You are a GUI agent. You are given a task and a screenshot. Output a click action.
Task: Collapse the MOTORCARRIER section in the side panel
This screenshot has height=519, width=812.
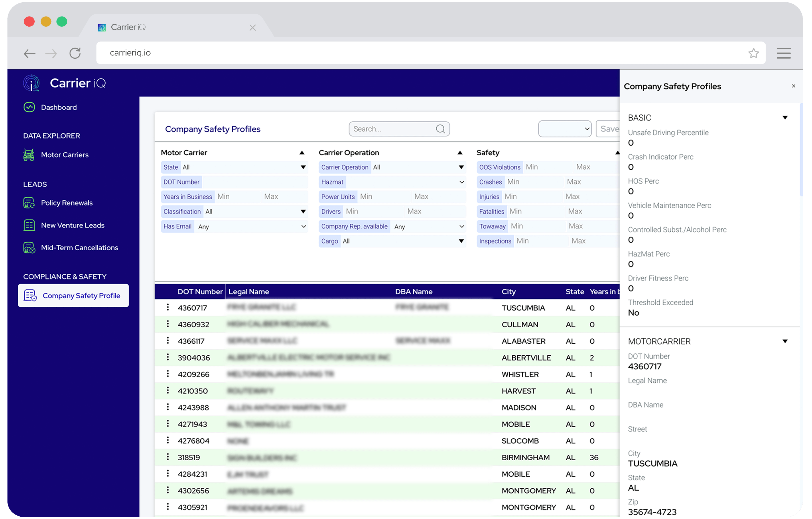(785, 341)
